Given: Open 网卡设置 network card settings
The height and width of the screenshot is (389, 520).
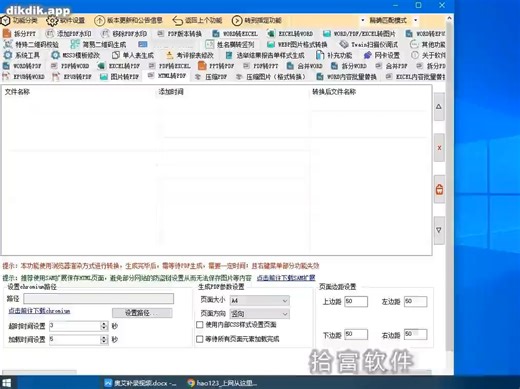Looking at the screenshot, I should point(382,55).
